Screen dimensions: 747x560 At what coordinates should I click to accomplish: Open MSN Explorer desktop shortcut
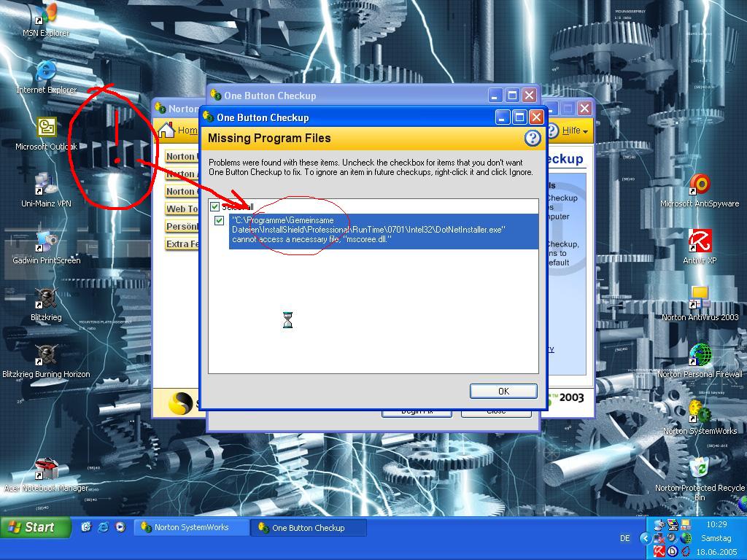46,21
